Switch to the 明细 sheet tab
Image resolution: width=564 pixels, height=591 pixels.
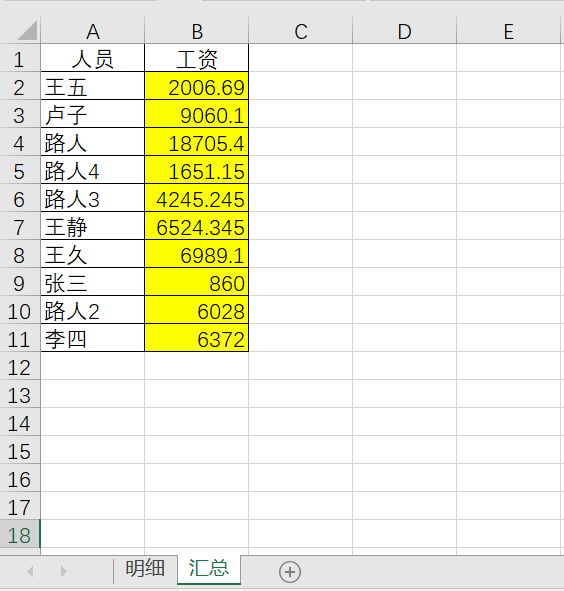145,569
